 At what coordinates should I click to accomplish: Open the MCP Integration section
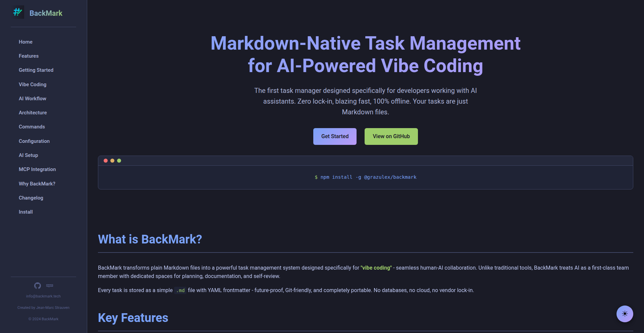[37, 169]
